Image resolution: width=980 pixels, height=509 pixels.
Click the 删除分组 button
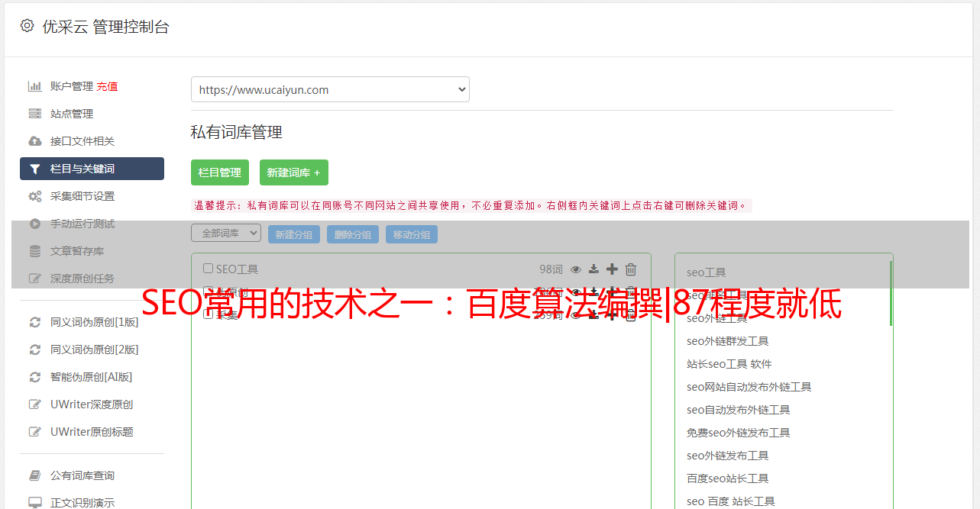tap(353, 234)
